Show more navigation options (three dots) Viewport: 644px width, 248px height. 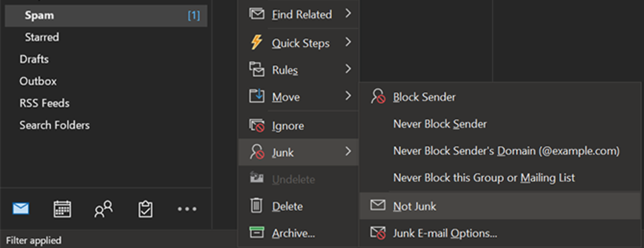(187, 209)
